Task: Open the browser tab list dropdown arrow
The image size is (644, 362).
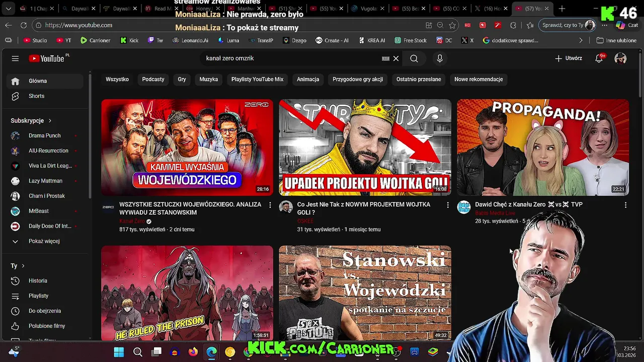Action: (9, 9)
